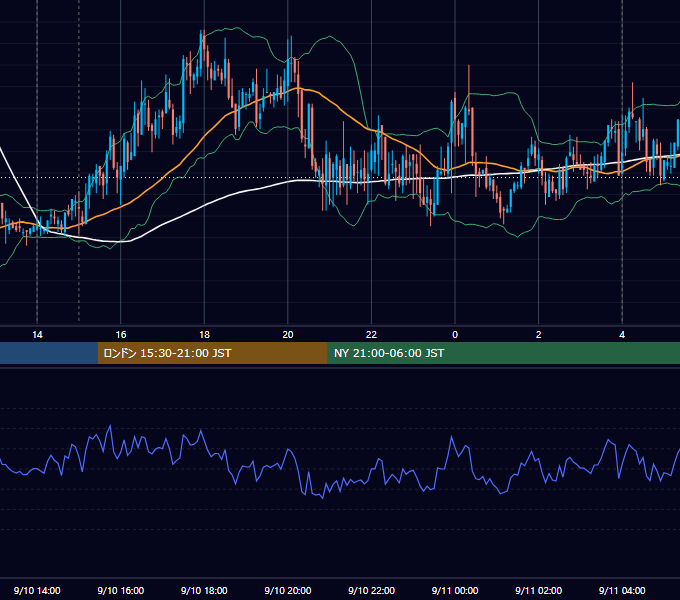Click the 9/11 00:00 time label

[x=455, y=590]
